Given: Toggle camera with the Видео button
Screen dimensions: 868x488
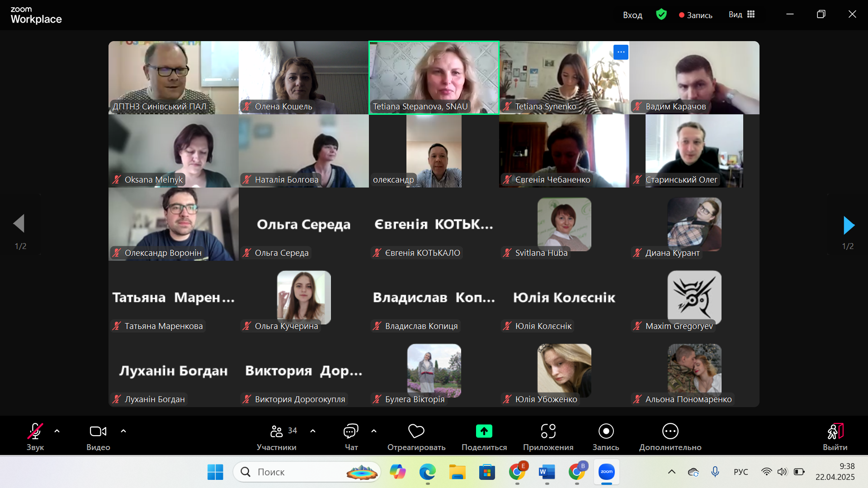Looking at the screenshot, I should coord(98,436).
